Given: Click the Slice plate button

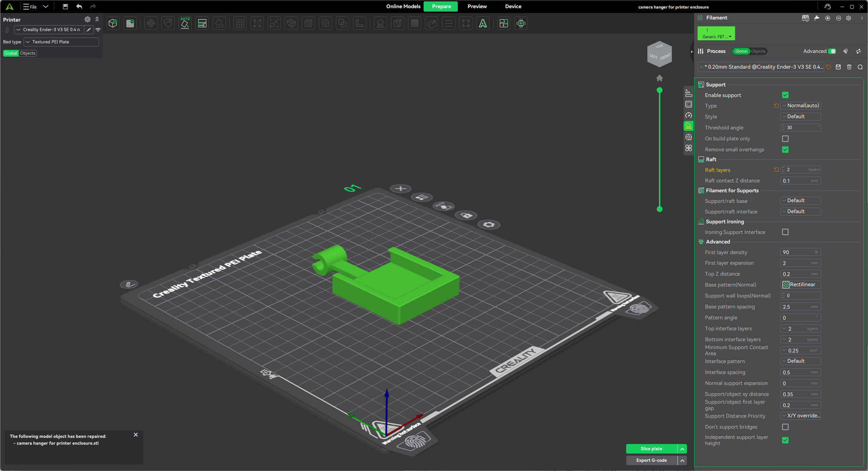Looking at the screenshot, I should coord(651,448).
